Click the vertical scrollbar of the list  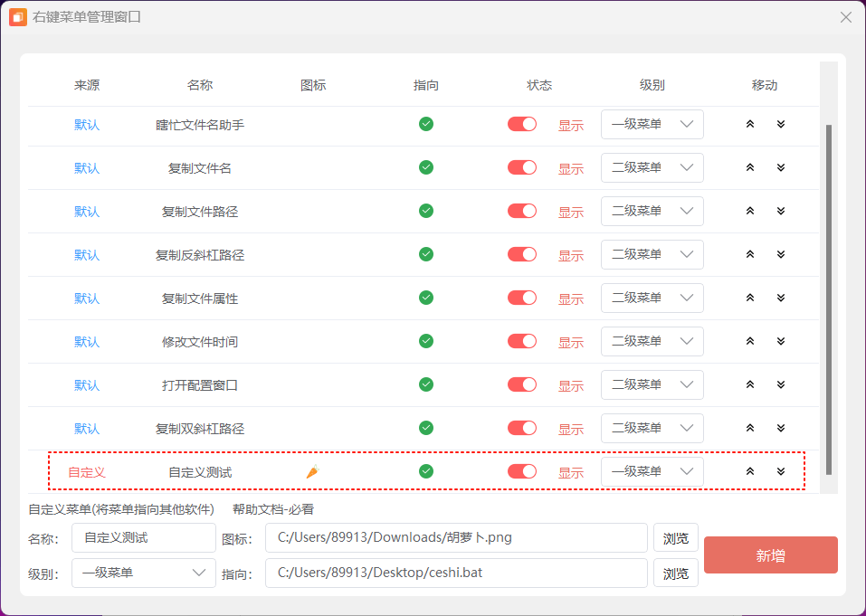(x=828, y=299)
